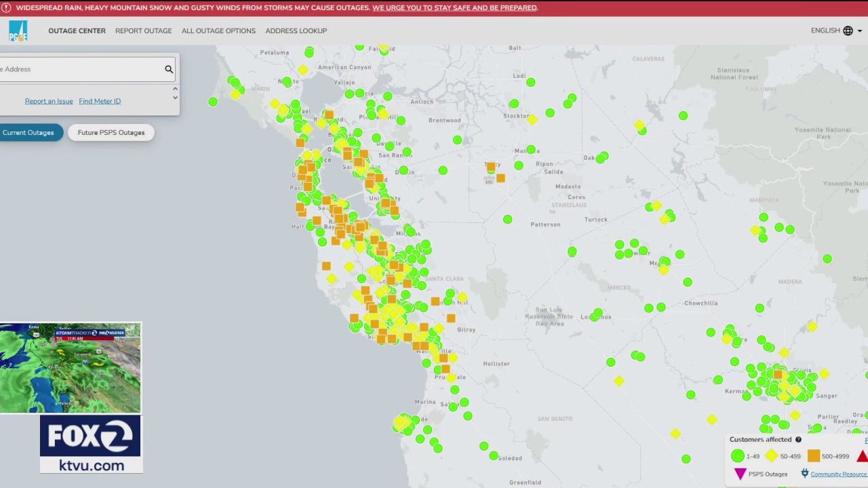Click the plug icon near Community Resources
The width and height of the screenshot is (868, 488).
[805, 474]
